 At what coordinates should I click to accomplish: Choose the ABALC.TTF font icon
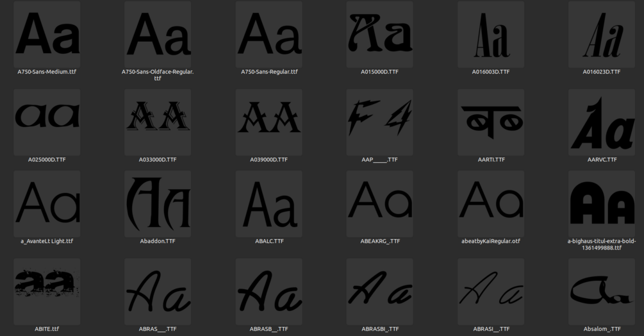click(x=269, y=204)
